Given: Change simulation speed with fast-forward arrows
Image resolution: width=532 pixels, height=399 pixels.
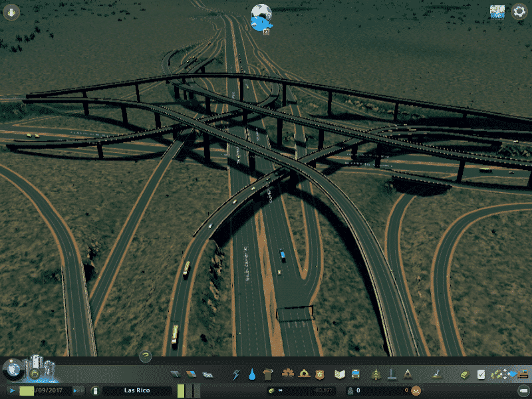Looking at the screenshot, I should [x=78, y=391].
